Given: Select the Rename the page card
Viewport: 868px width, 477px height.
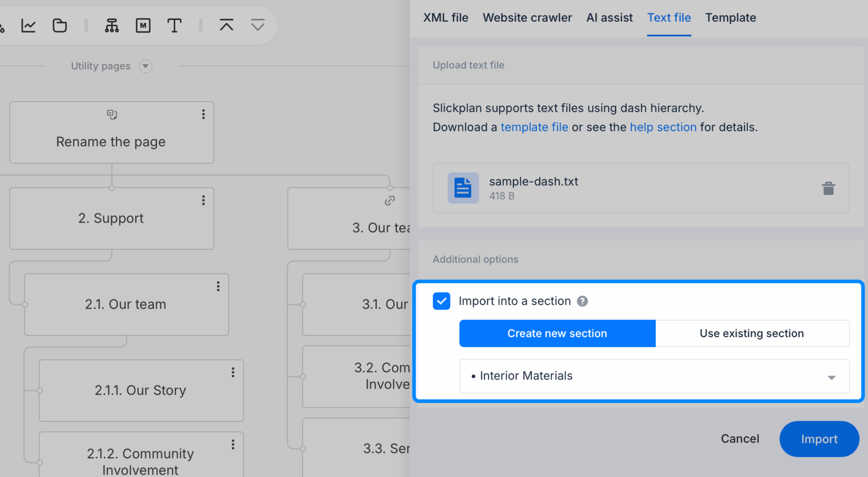Looking at the screenshot, I should (112, 133).
